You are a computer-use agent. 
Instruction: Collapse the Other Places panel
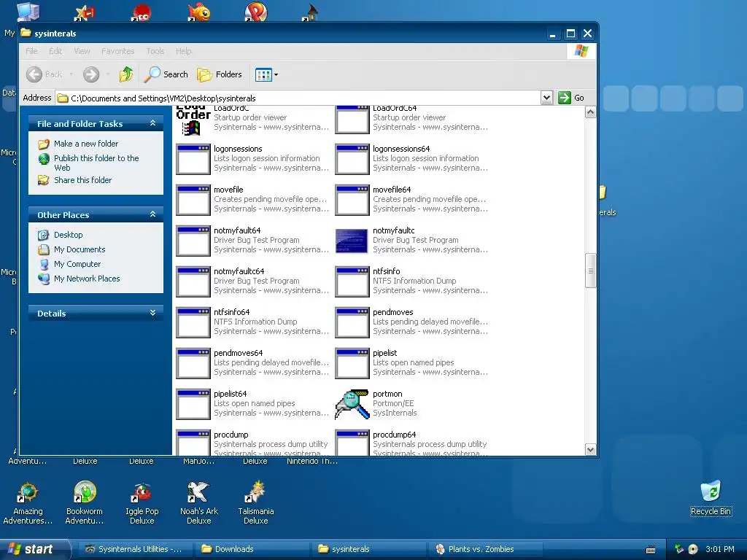[x=152, y=214]
